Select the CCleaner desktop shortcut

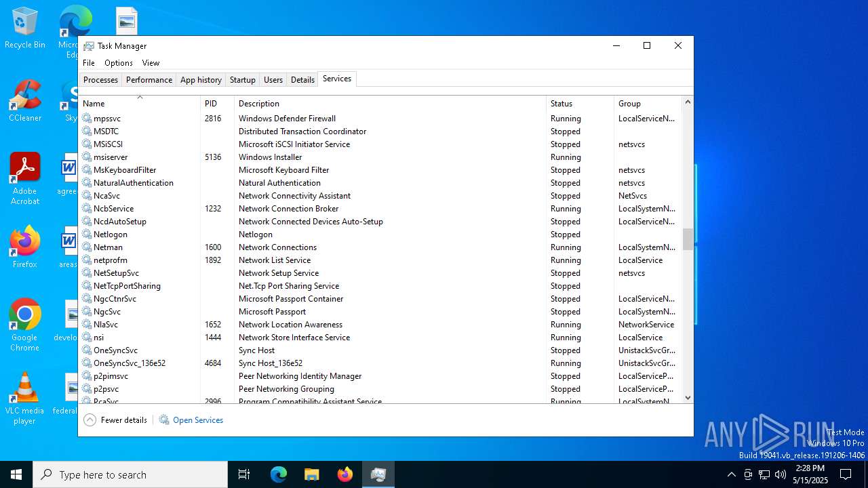click(25, 102)
